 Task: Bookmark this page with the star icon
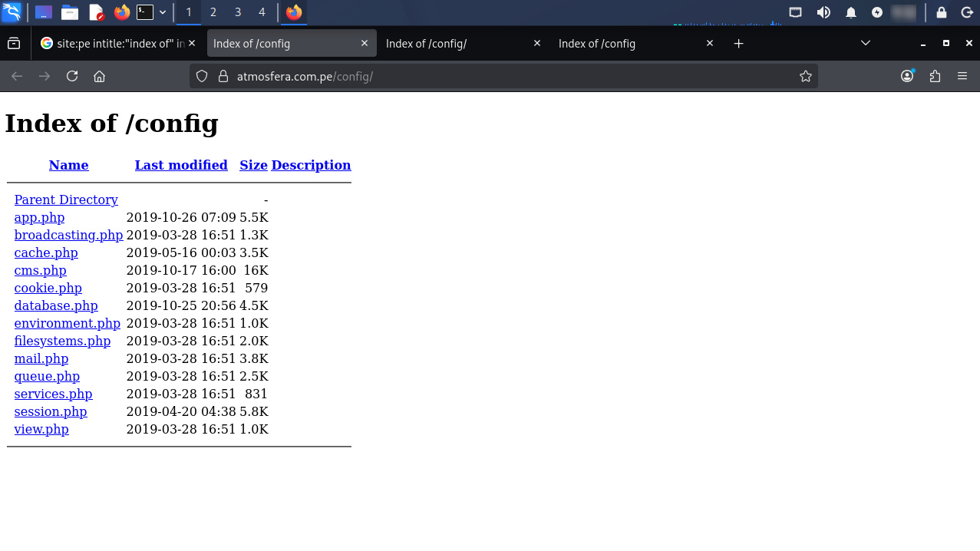(805, 76)
